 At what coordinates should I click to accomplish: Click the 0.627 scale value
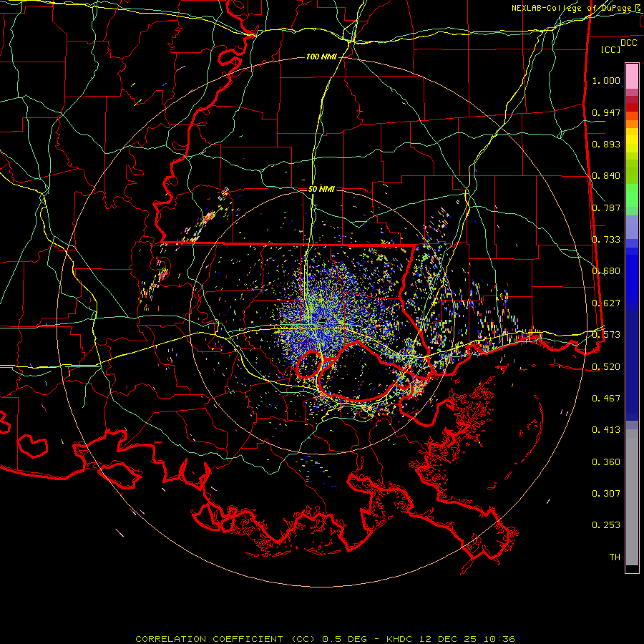click(606, 303)
